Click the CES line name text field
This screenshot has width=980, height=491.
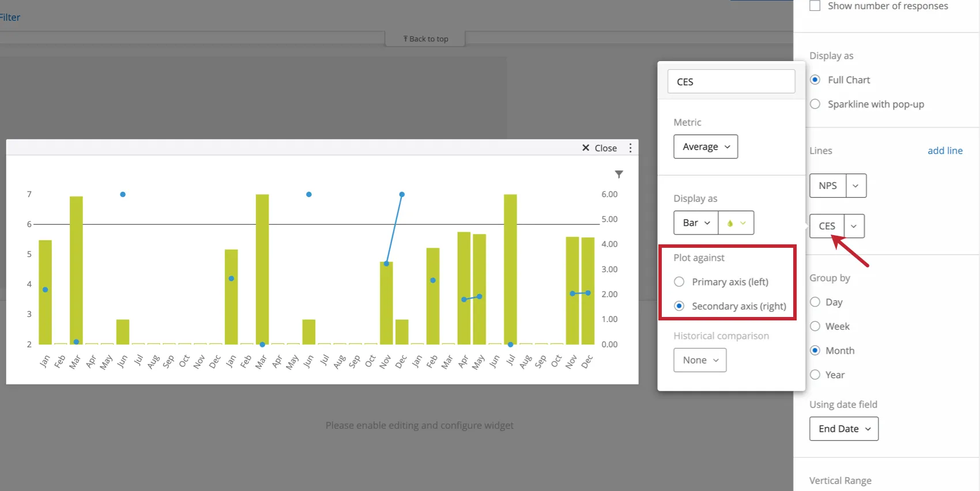[731, 82]
